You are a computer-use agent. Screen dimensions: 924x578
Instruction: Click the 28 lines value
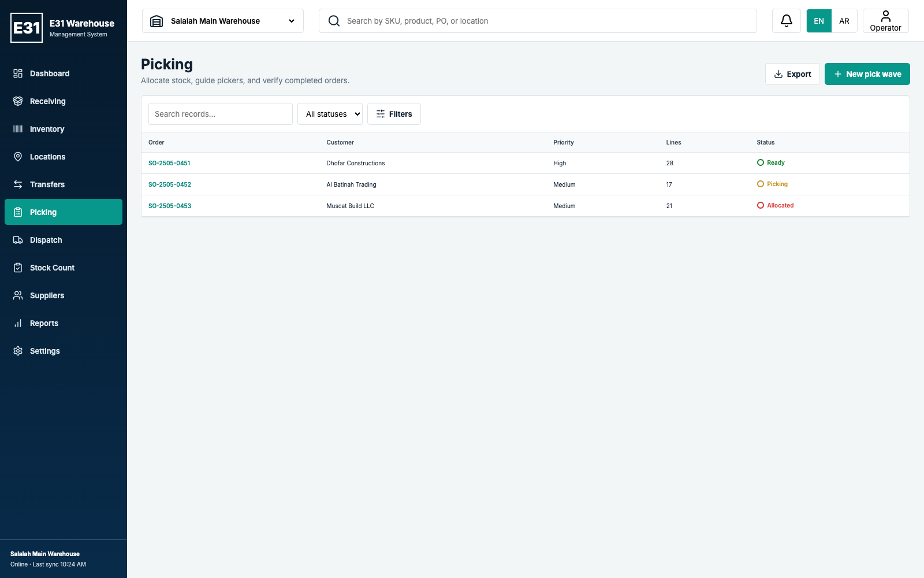tap(670, 163)
